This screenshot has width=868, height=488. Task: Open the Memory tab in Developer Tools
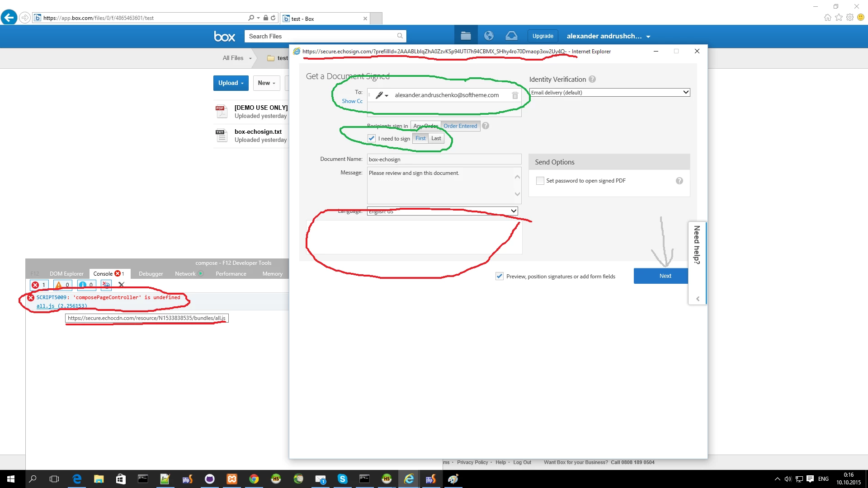coord(273,274)
